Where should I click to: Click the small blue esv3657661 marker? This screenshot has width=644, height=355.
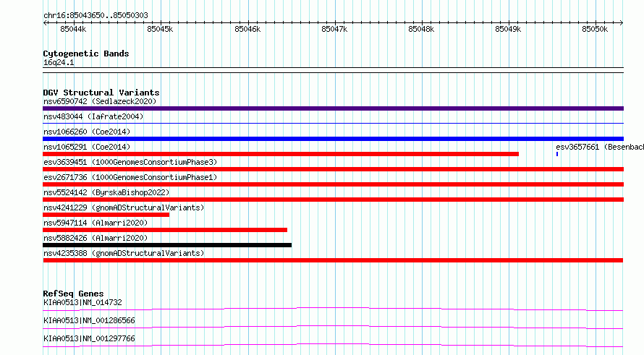(x=557, y=154)
